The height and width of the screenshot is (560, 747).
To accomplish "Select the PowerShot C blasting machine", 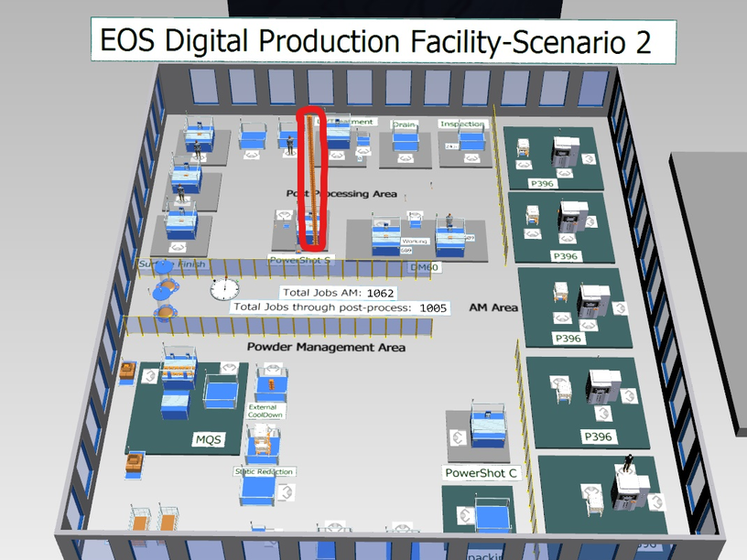I will point(488,426).
